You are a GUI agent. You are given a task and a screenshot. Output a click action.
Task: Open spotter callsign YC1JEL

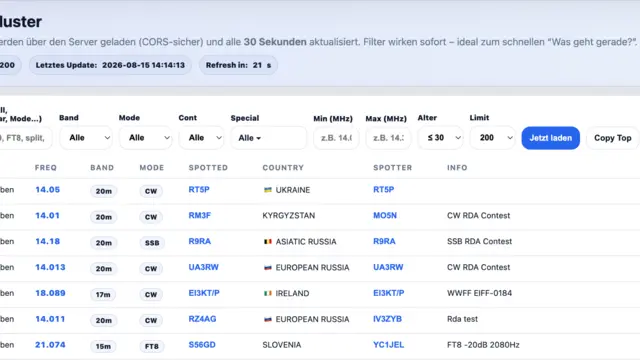coord(389,345)
